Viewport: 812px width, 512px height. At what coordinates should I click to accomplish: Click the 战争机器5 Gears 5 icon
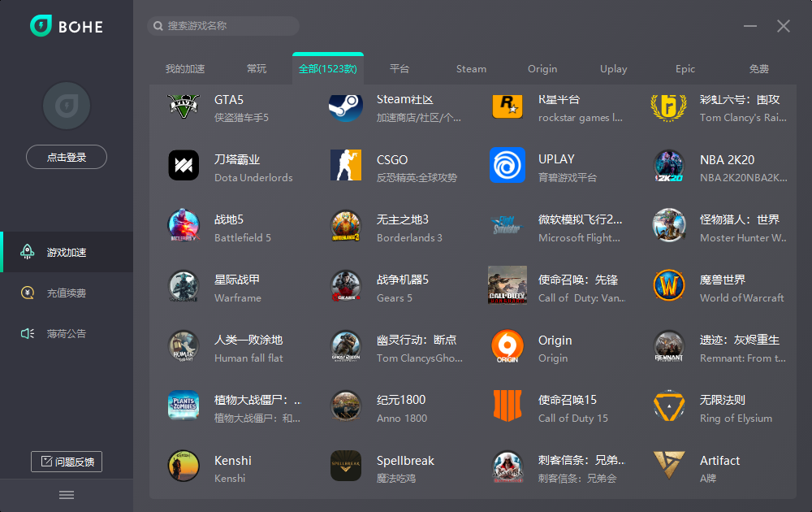345,285
